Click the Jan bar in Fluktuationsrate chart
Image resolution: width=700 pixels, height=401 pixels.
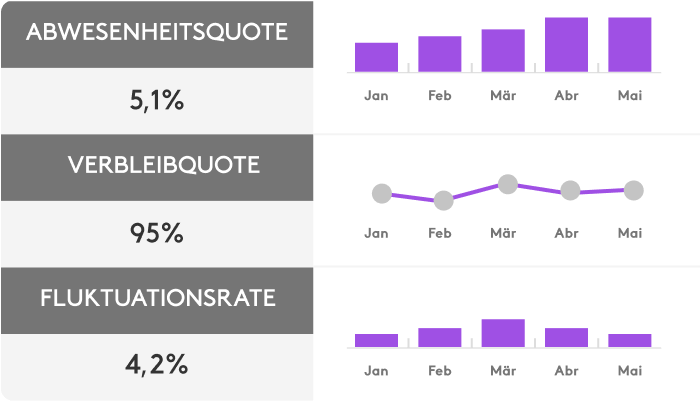coord(376,340)
